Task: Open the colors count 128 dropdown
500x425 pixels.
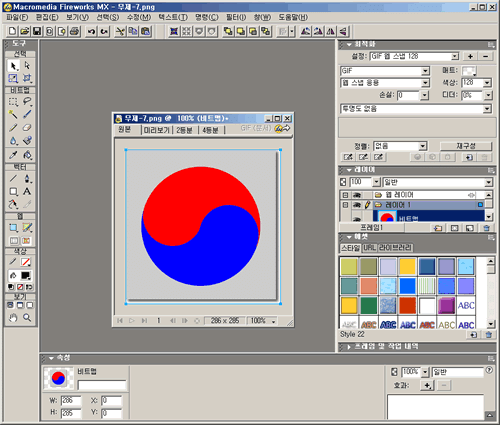Action: coord(487,83)
